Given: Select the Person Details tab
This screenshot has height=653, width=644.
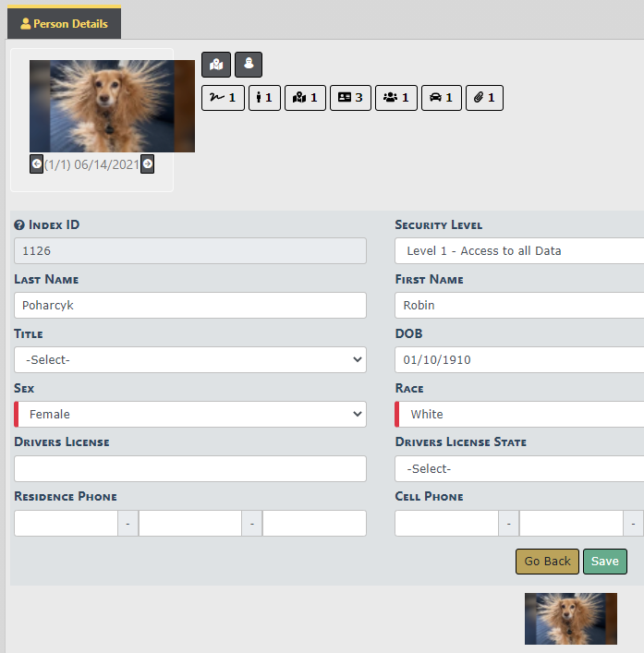Looking at the screenshot, I should click(64, 23).
